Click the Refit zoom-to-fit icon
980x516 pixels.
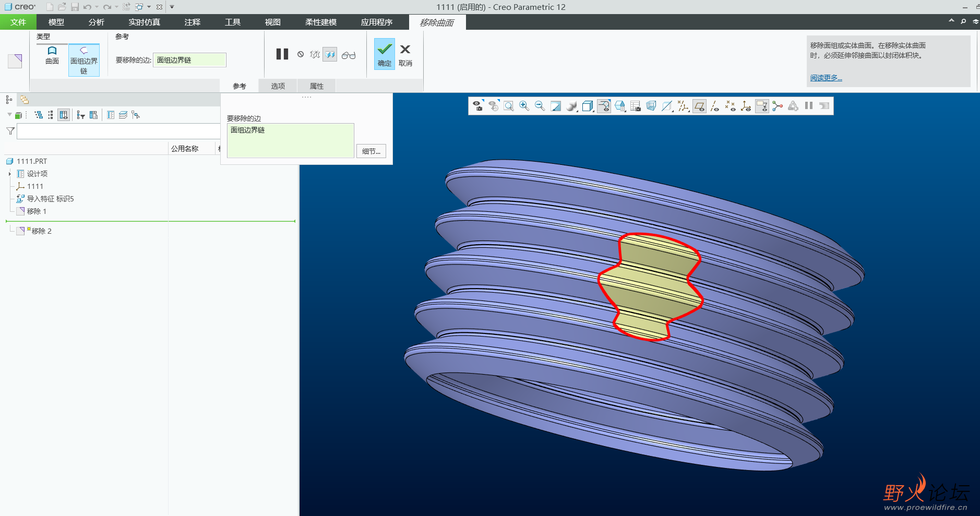(508, 106)
